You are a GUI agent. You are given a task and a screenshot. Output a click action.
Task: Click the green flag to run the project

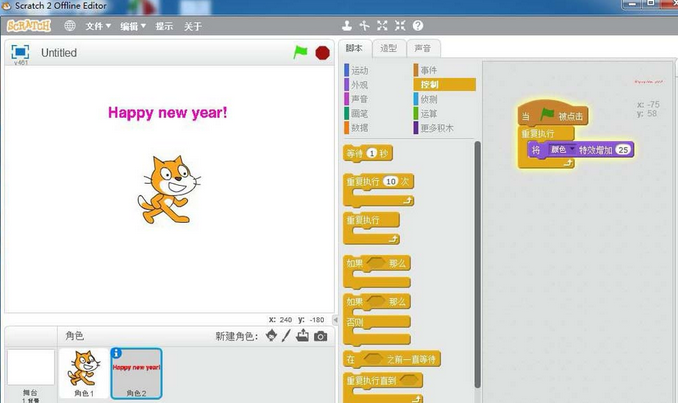click(x=301, y=52)
